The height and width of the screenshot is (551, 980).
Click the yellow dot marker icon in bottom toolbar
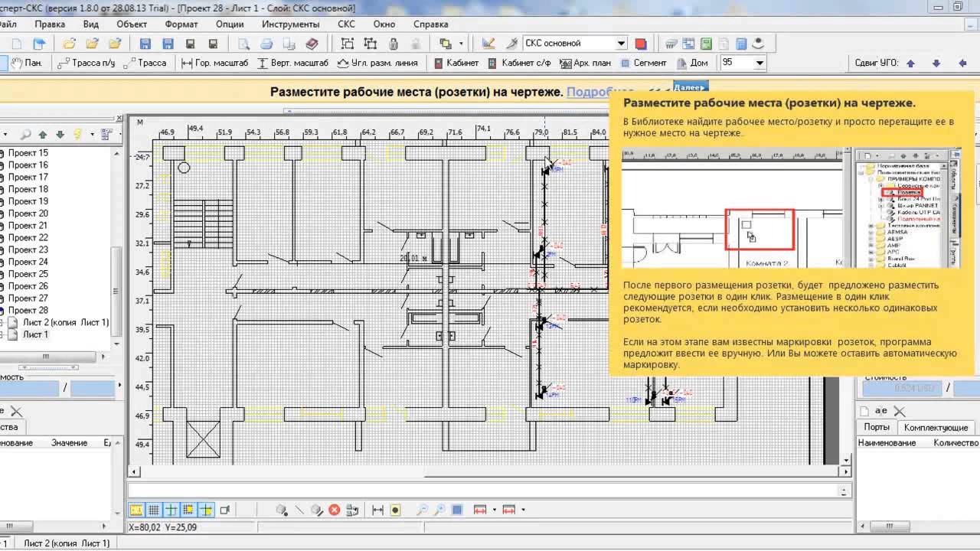(x=395, y=510)
